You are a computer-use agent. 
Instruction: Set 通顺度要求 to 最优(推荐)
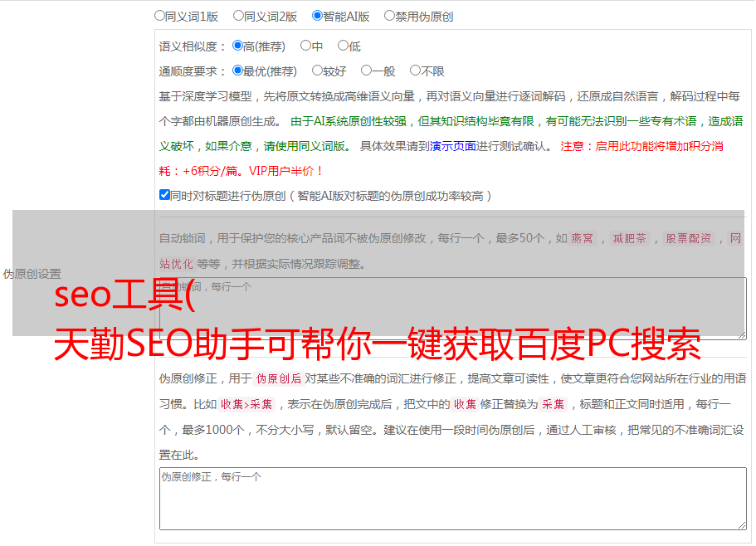pos(237,71)
